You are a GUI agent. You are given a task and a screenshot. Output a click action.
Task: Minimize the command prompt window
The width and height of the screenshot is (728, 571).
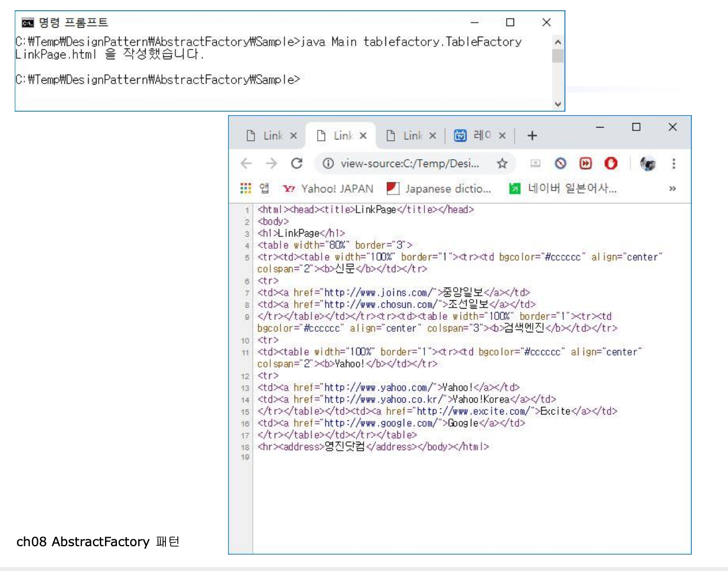pyautogui.click(x=475, y=23)
